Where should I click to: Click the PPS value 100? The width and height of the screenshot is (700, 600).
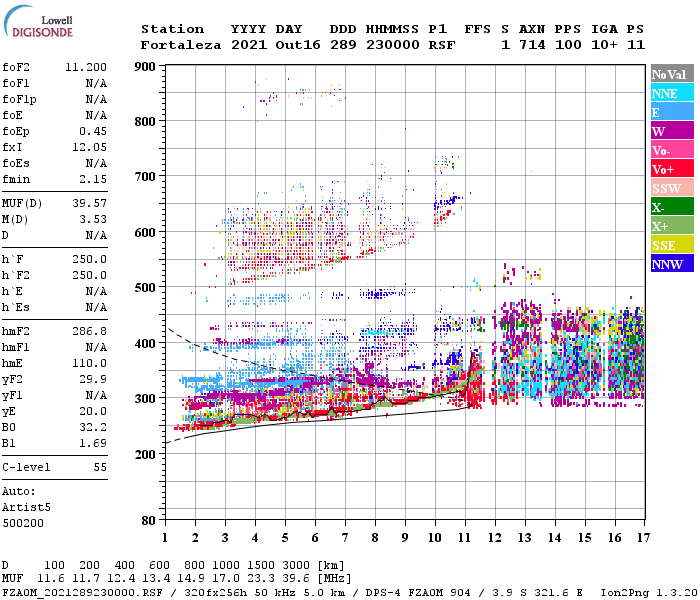568,45
